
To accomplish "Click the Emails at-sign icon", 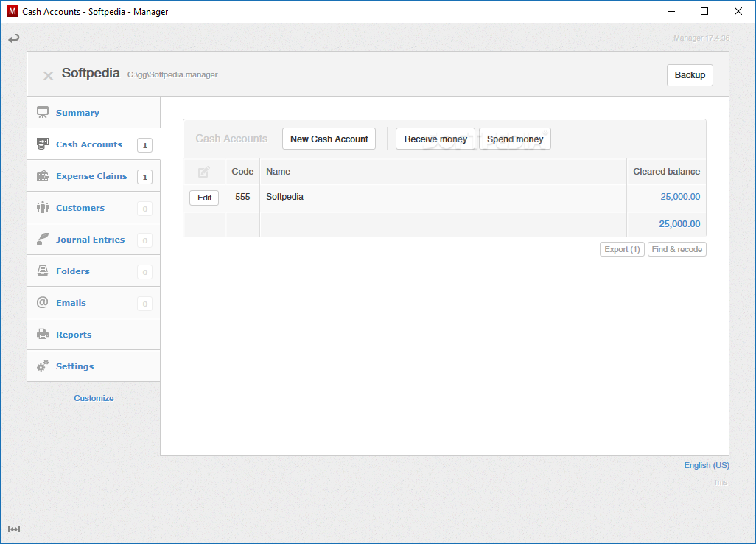I will click(43, 302).
